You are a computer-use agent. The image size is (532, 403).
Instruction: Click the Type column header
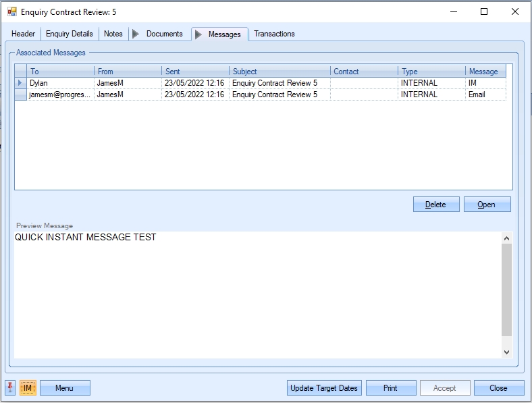click(431, 72)
